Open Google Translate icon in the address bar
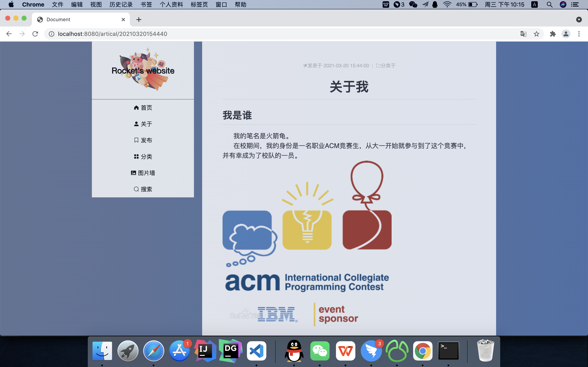Image resolution: width=588 pixels, height=367 pixels. (523, 34)
